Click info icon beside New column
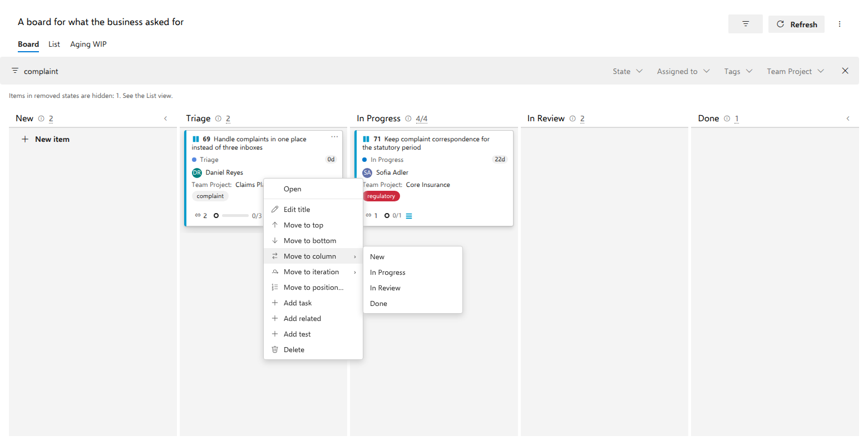The image size is (868, 445). pyautogui.click(x=41, y=118)
